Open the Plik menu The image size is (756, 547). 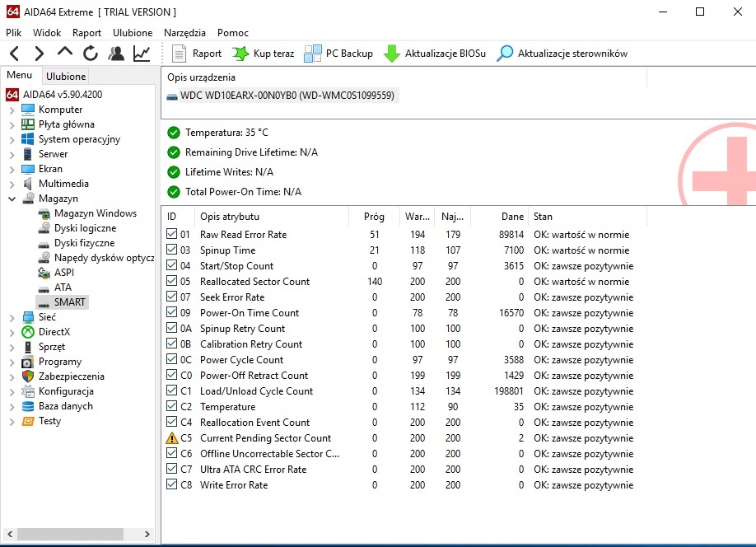(13, 33)
